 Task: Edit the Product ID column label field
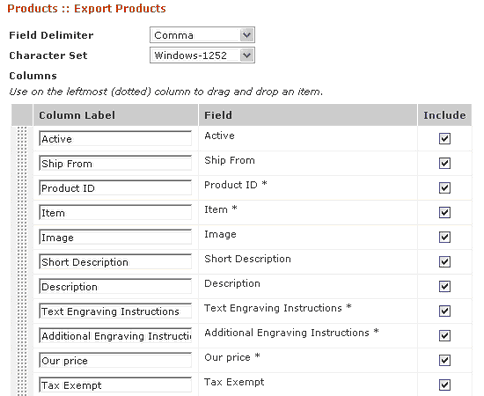click(115, 188)
